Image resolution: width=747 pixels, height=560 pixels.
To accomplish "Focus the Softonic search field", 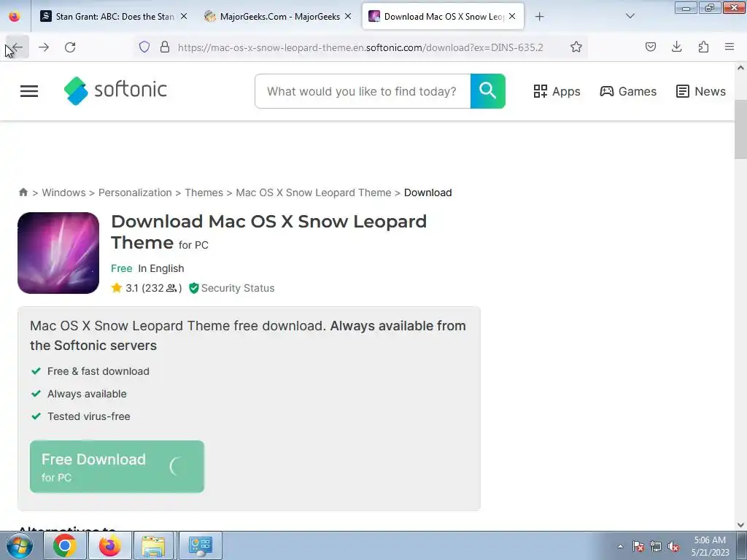I will pos(363,91).
